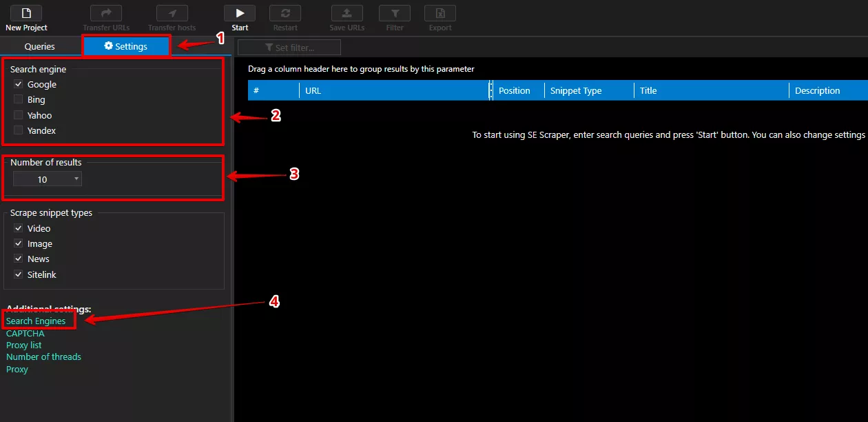The image size is (868, 422).
Task: Click the Export icon
Action: click(x=440, y=13)
